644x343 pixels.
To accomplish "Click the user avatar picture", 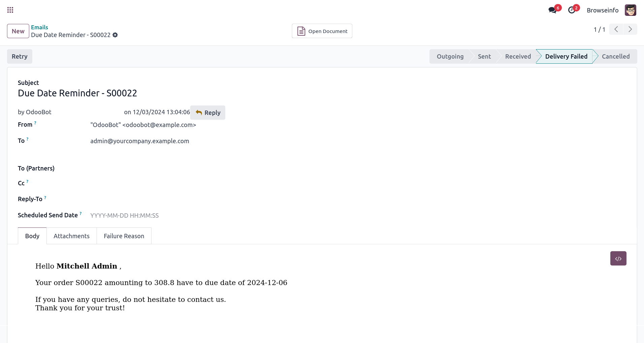I will tap(630, 10).
